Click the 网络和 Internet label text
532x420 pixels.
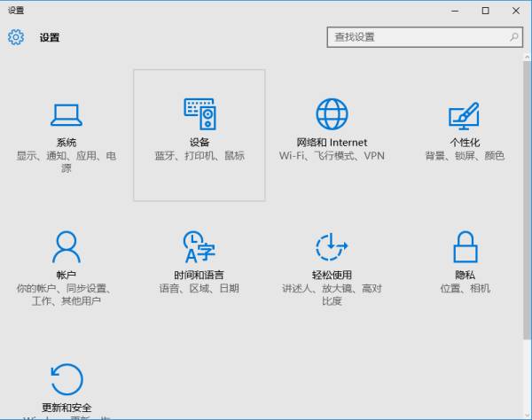coord(332,143)
